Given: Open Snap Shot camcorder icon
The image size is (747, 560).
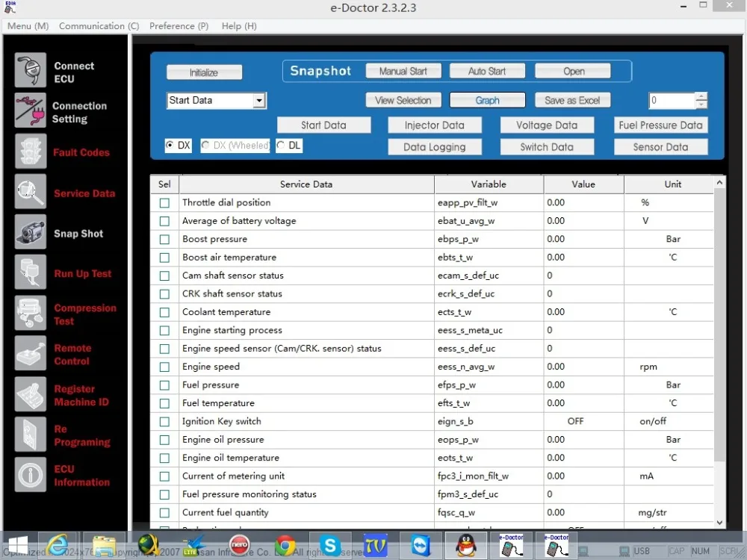Looking at the screenshot, I should point(31,232).
